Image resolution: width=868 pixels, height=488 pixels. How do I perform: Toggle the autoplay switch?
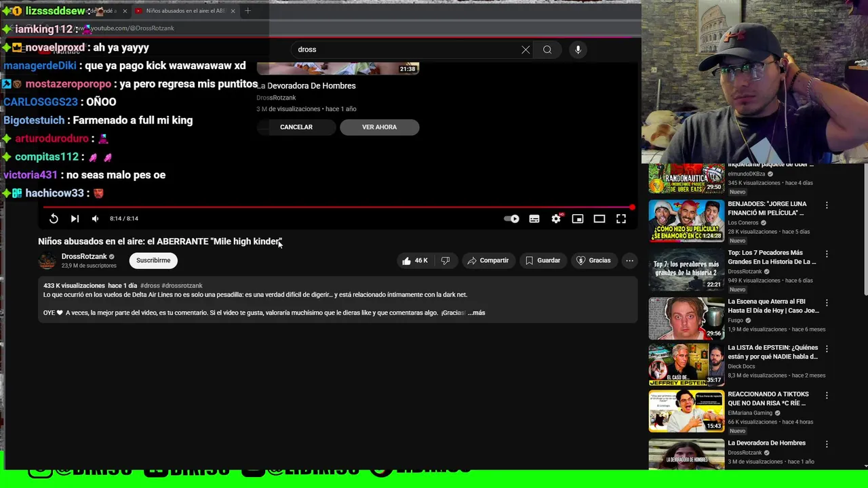pyautogui.click(x=512, y=218)
